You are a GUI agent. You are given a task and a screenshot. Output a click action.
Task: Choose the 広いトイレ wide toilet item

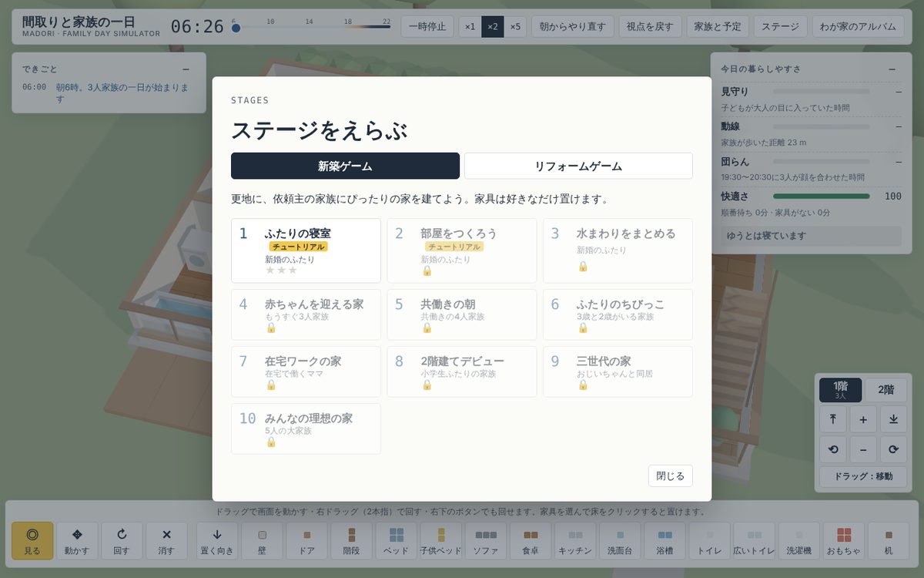(754, 541)
